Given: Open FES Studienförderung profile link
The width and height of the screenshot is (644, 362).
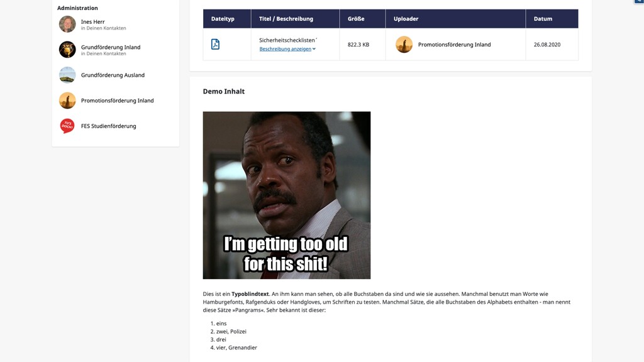Looking at the screenshot, I should tap(108, 126).
